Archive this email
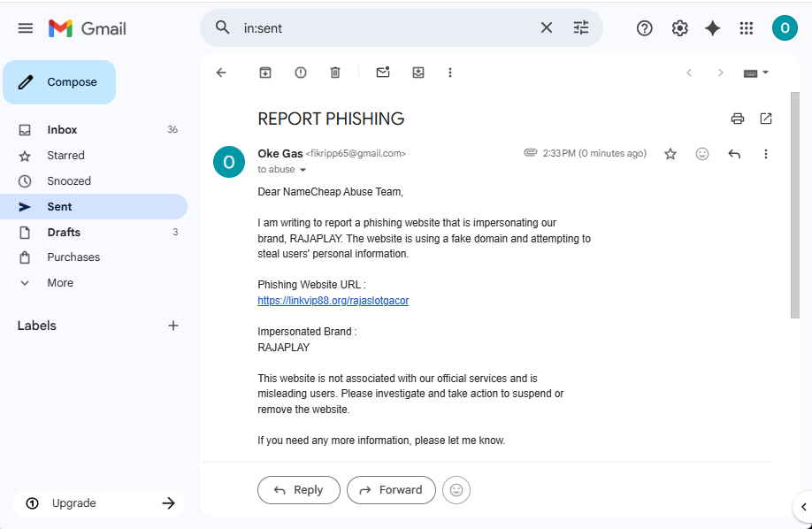Viewport: 812px width, 529px height. (265, 73)
